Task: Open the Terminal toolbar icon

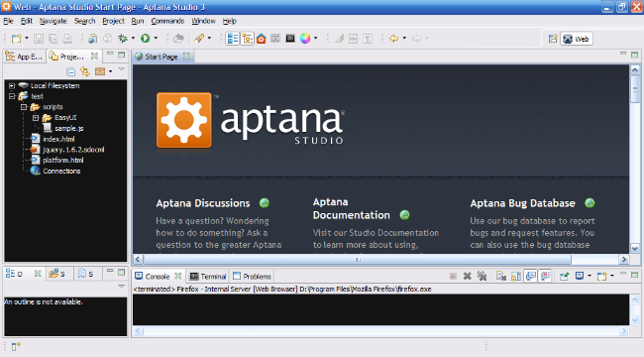Action: click(x=290, y=39)
